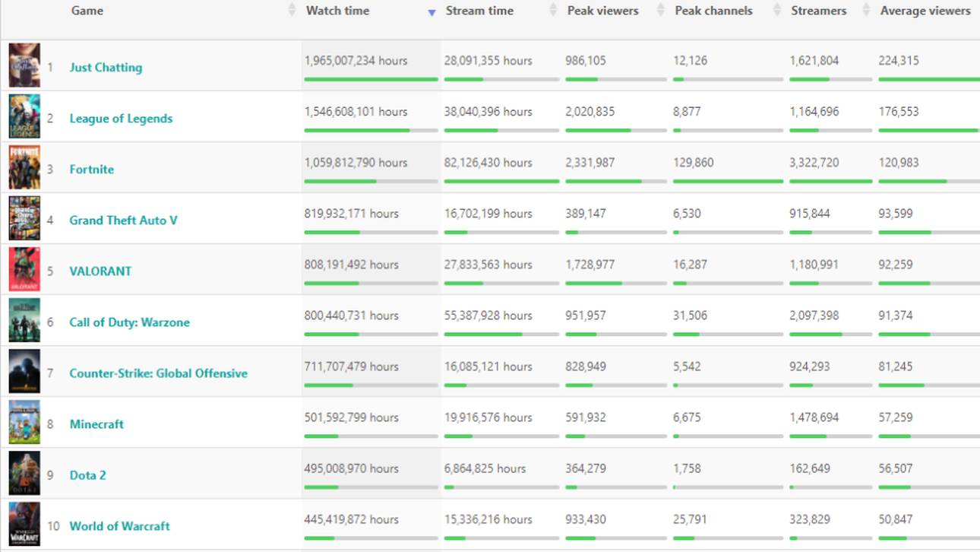Open the World of Warcraft page

tap(119, 525)
